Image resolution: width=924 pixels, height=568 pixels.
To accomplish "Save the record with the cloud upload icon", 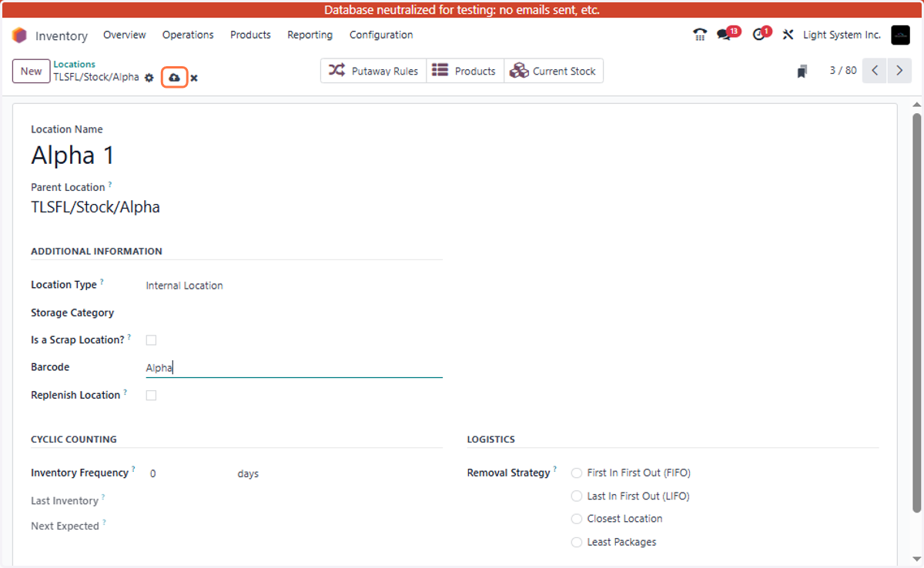I will tap(175, 78).
